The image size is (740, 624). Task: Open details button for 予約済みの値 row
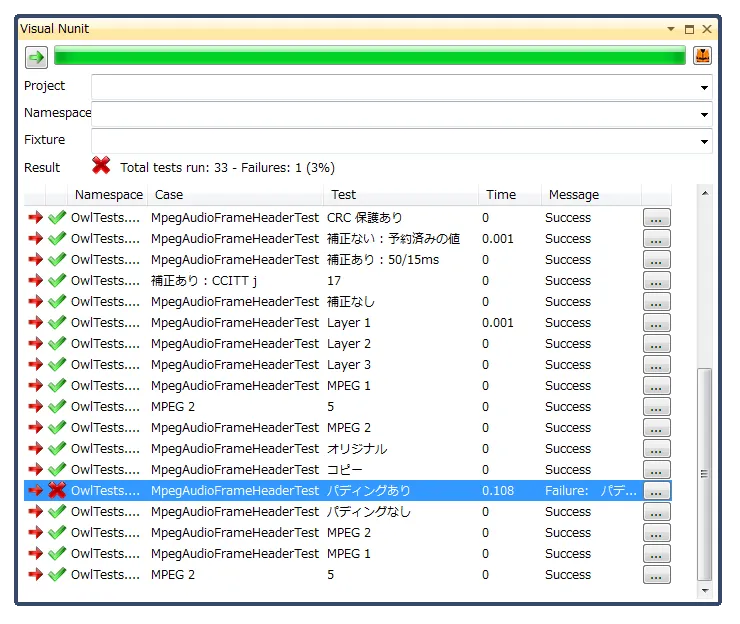(x=656, y=239)
